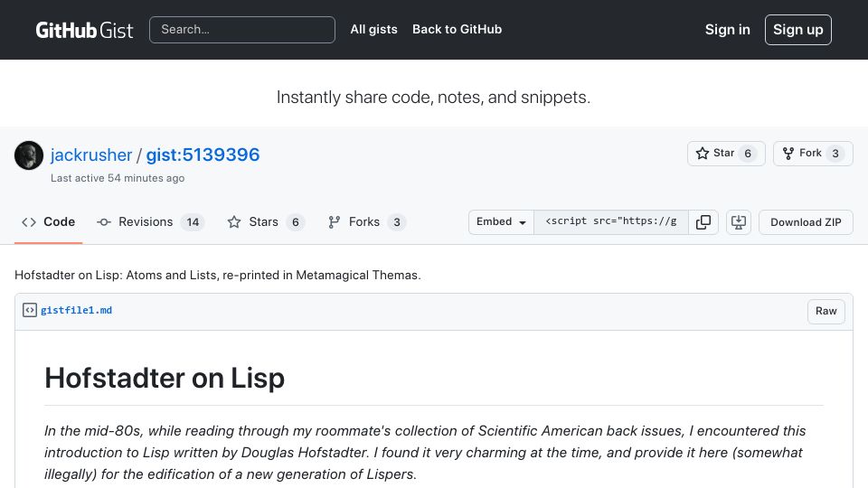This screenshot has height=488, width=868.
Task: Click the Revisions commit icon
Action: (x=103, y=222)
